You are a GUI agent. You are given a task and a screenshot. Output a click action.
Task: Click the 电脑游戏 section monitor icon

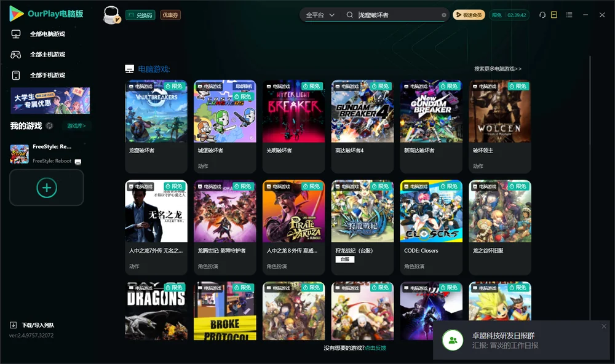(129, 69)
